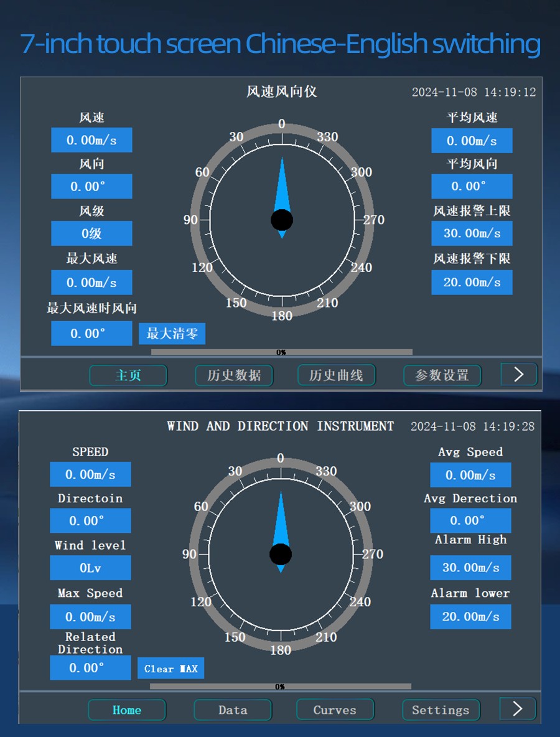This screenshot has width=560, height=737.
Task: Open the 参数设置 tab
Action: point(442,375)
